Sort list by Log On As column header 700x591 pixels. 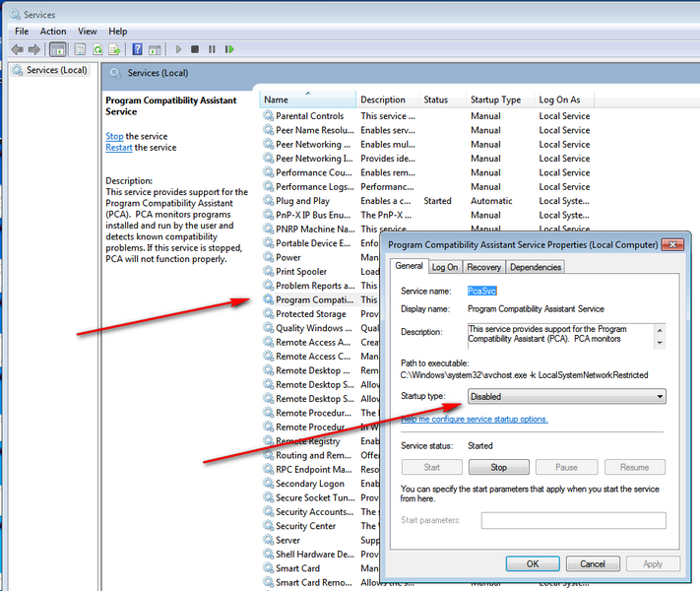pyautogui.click(x=564, y=99)
